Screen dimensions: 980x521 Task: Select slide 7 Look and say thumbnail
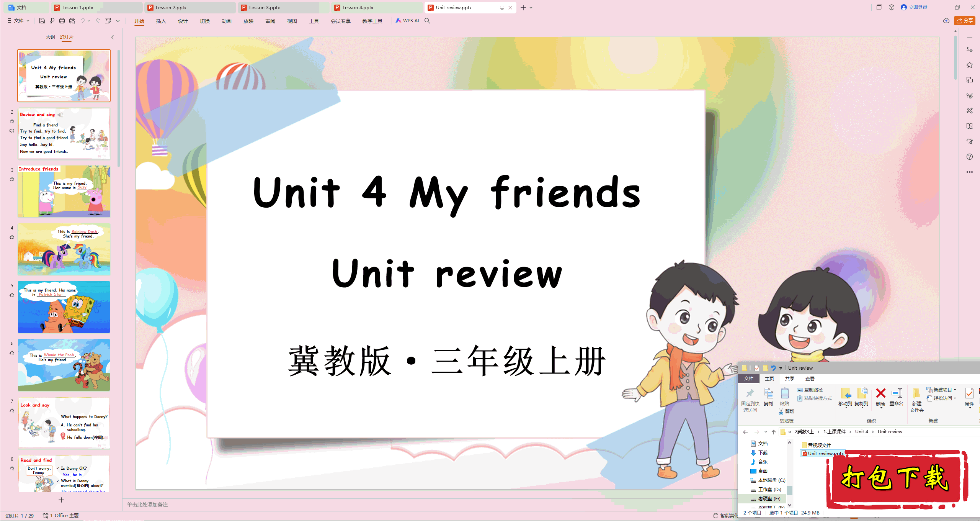click(64, 423)
